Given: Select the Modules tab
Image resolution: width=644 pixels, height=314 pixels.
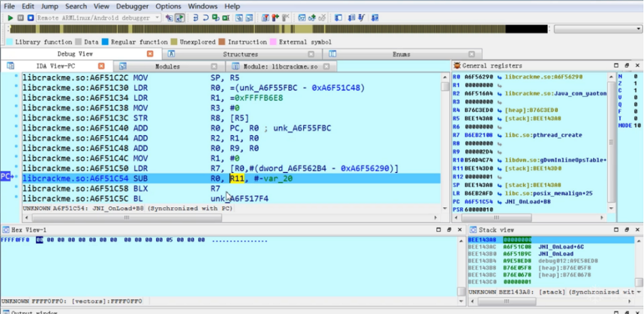Looking at the screenshot, I should click(167, 66).
